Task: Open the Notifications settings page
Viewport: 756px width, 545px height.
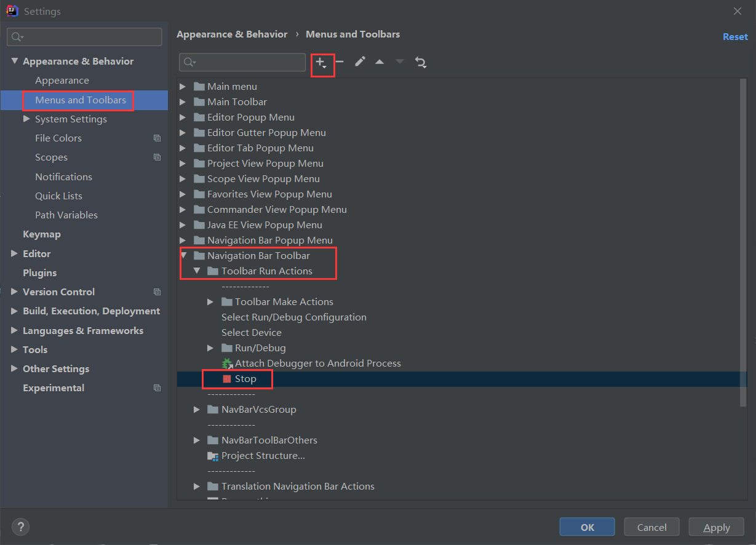Action: click(x=63, y=177)
